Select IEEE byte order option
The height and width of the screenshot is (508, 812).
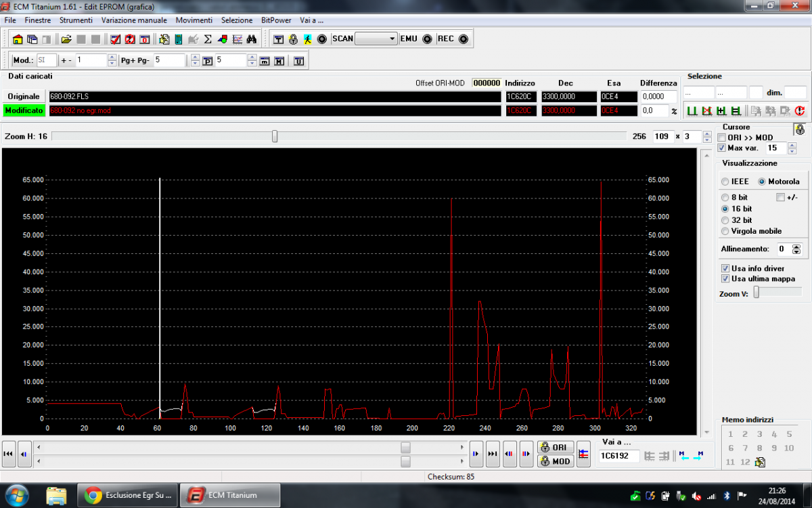725,182
